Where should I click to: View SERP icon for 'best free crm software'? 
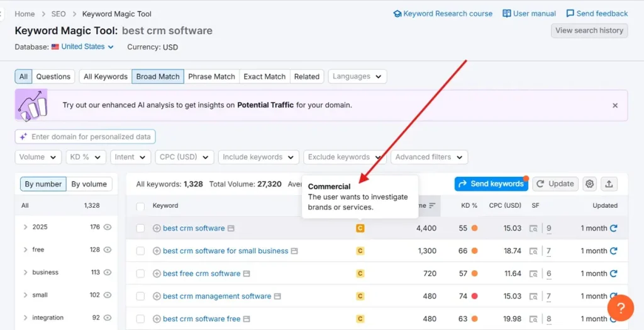point(246,273)
